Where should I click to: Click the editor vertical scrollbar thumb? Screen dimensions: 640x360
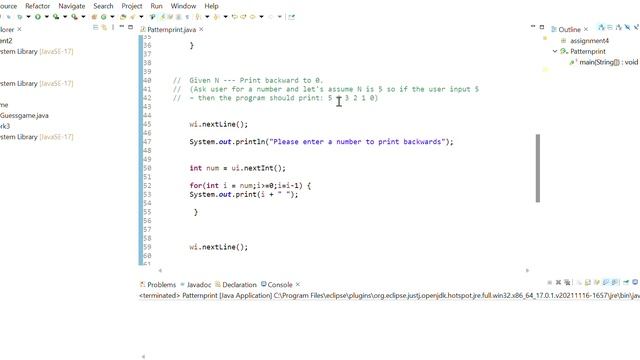(538, 168)
